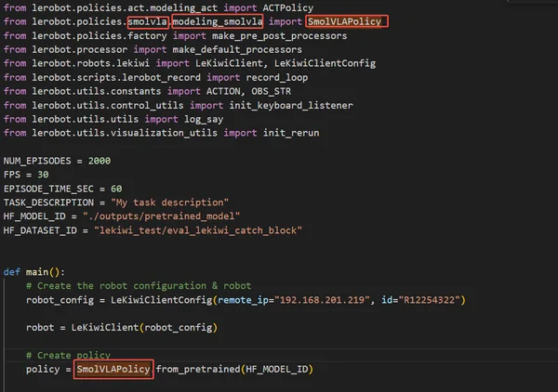Click OBS_STR in the constants import

[x=272, y=91]
